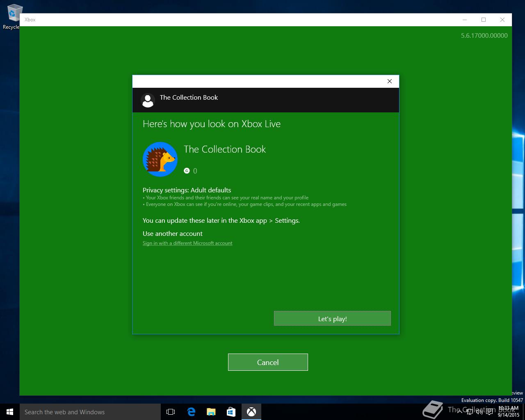Minimize the Xbox window
This screenshot has height=420, width=525.
tap(465, 20)
